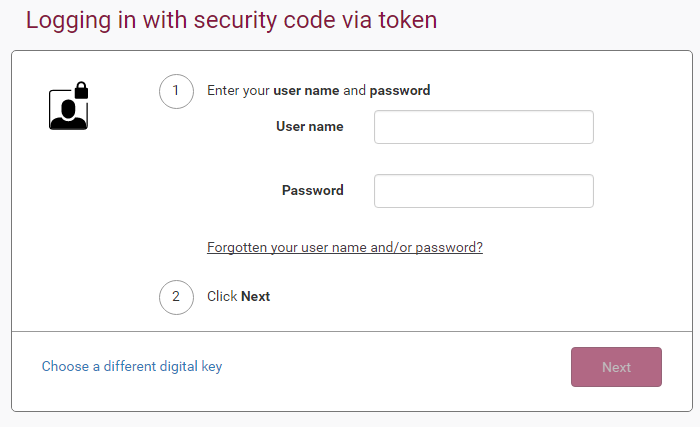The width and height of the screenshot is (700, 427).
Task: Click the user profile with padlock icon
Action: click(x=68, y=105)
